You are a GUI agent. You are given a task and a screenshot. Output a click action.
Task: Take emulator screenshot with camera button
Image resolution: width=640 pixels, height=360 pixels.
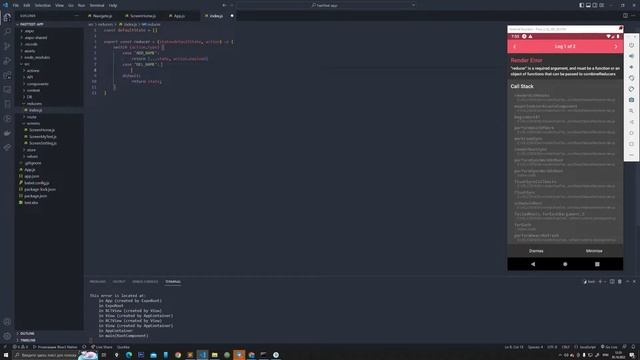click(x=631, y=100)
